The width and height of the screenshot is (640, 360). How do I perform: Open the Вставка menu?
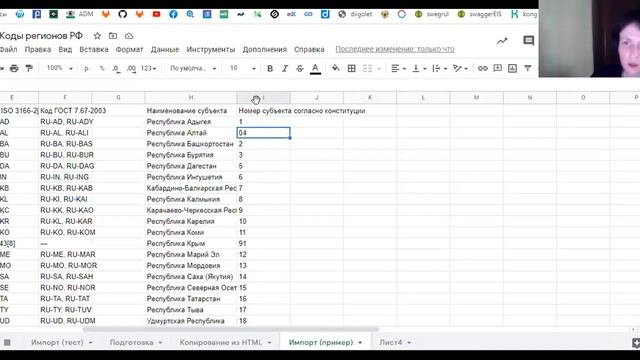[94, 49]
